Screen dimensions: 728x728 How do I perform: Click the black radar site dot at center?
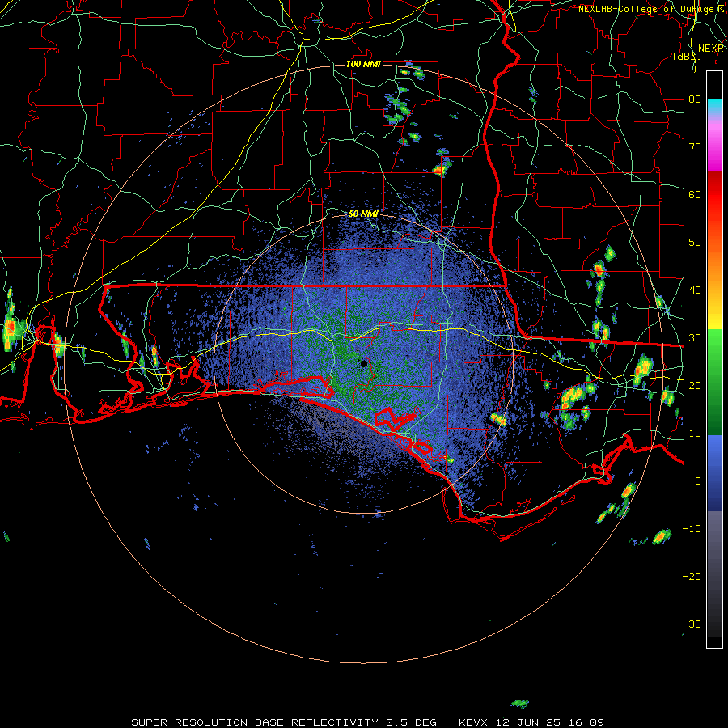363,363
